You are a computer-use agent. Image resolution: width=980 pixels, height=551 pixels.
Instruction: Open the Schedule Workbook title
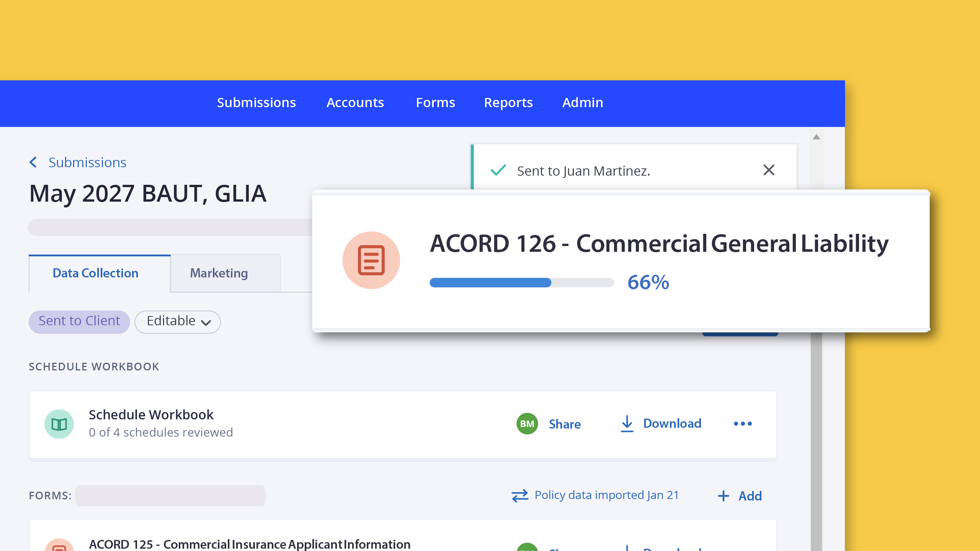tap(151, 415)
